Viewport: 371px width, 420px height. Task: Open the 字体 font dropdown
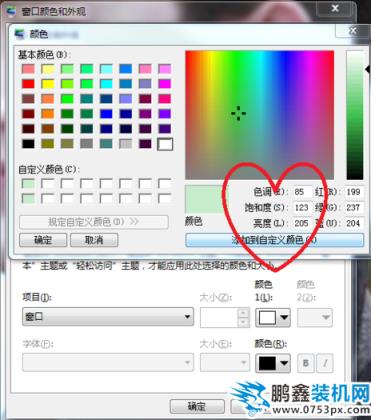[108, 362]
